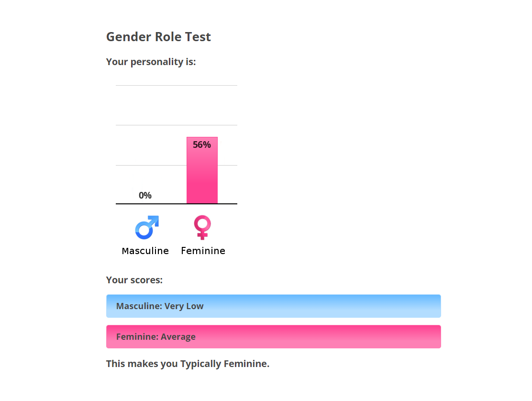Click the Masculine label under the chart

[x=145, y=251]
